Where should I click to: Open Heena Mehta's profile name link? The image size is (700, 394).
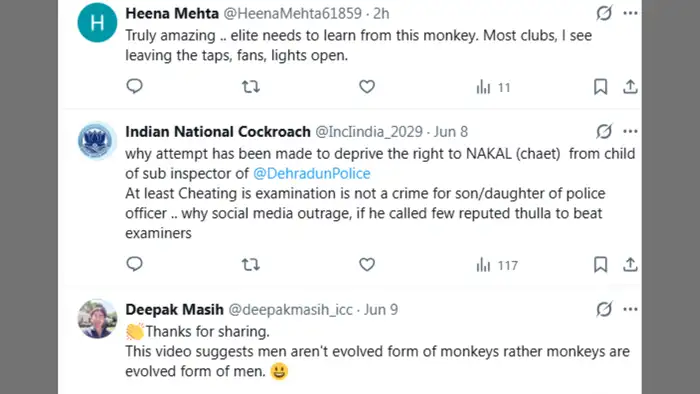172,13
